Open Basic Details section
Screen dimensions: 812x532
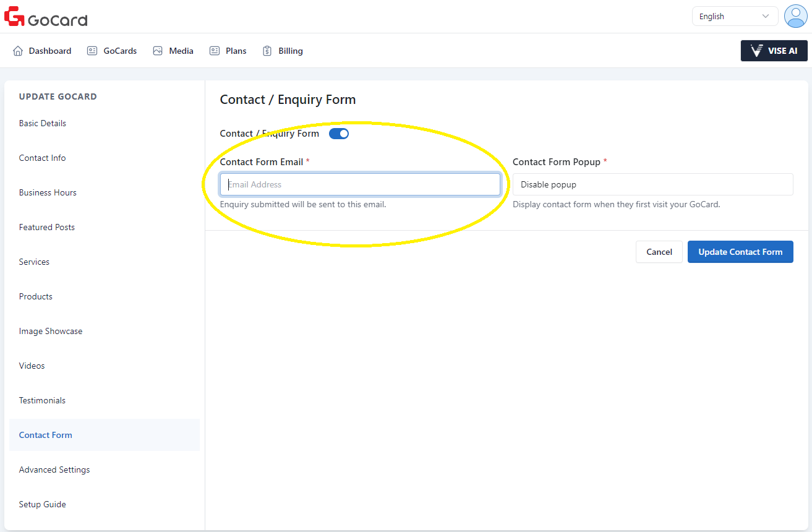click(43, 123)
